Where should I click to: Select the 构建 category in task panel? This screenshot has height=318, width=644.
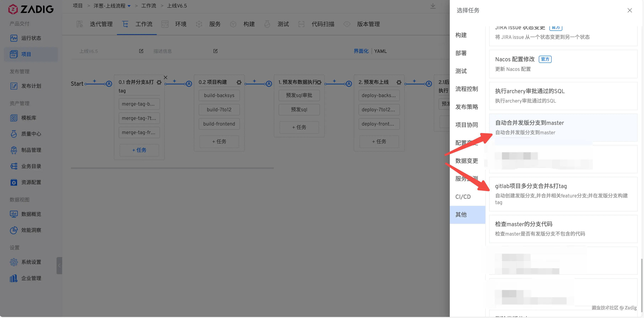(x=461, y=35)
